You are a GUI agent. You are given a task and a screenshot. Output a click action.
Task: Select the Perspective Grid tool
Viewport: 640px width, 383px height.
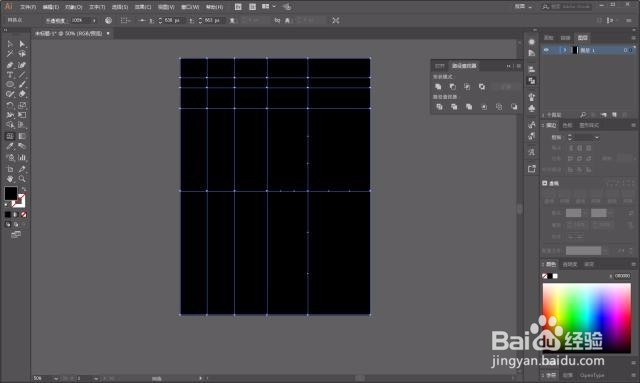(22, 125)
